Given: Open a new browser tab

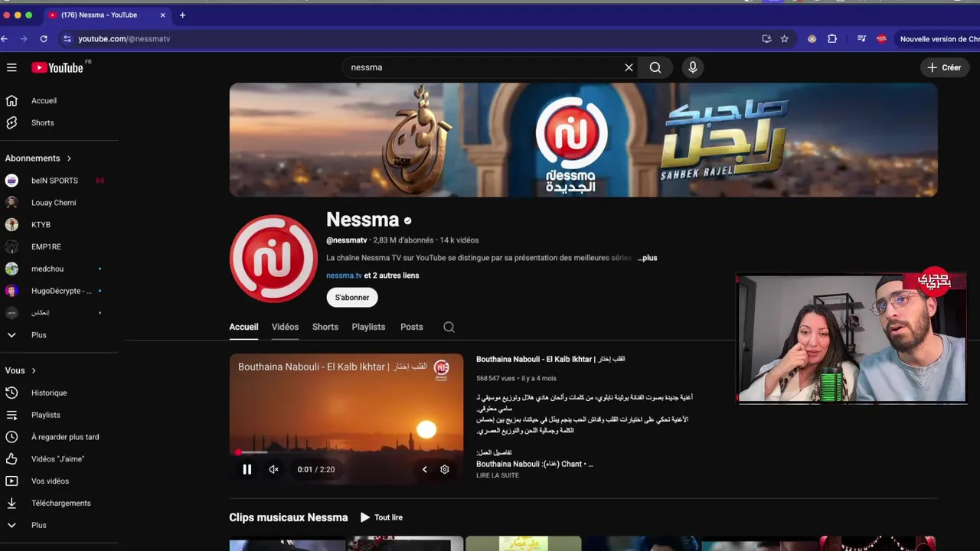Looking at the screenshot, I should point(182,15).
